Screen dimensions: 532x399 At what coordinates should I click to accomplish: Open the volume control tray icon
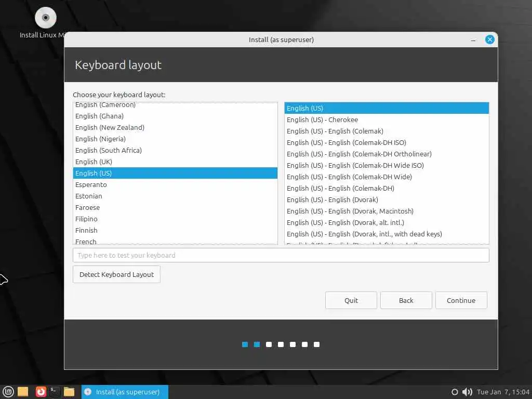point(467,392)
